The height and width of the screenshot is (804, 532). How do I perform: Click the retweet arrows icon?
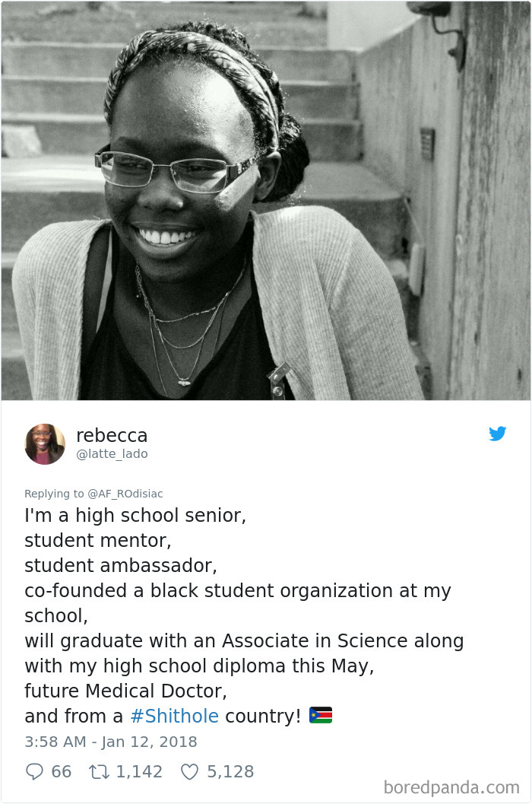pyautogui.click(x=99, y=771)
